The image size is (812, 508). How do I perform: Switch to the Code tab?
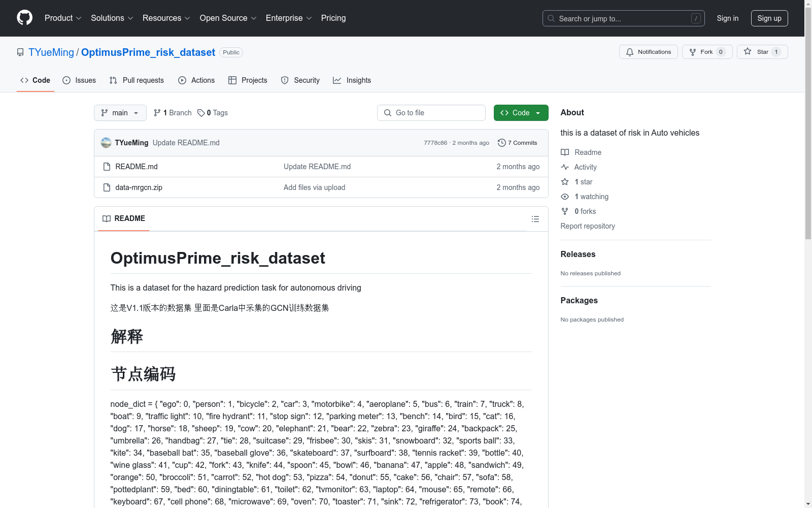click(x=35, y=80)
